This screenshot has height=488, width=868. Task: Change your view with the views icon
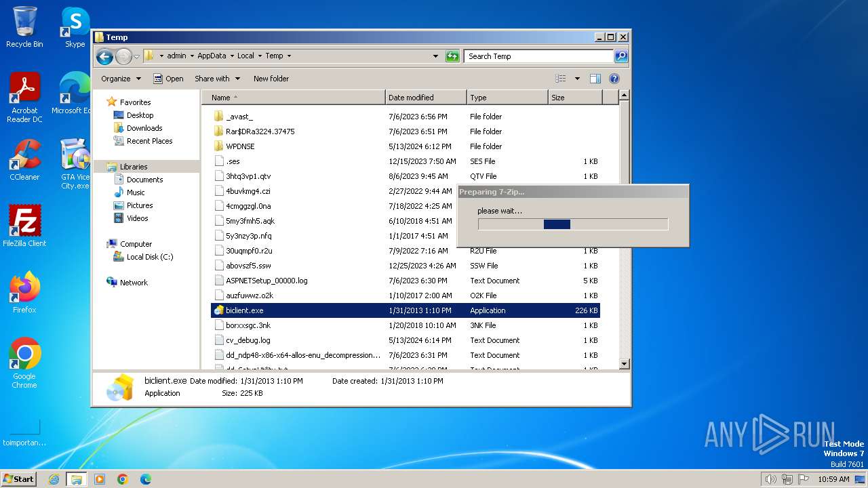click(x=561, y=79)
